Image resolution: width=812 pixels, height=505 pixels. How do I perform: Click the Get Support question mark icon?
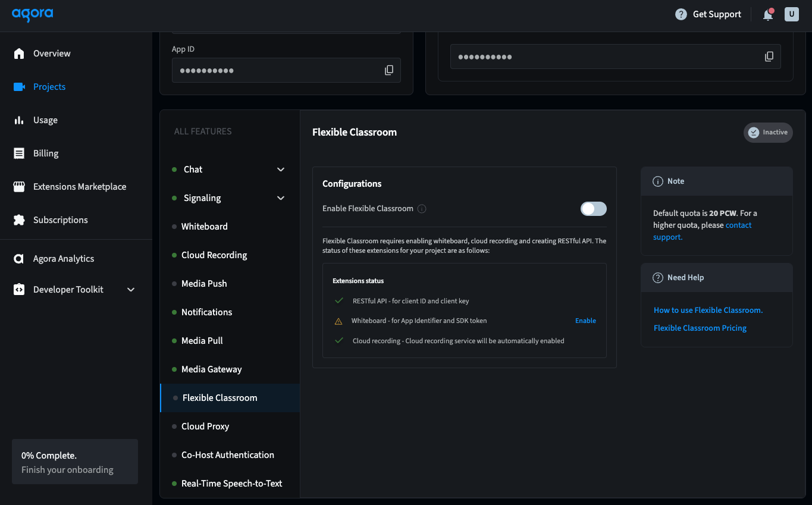tap(681, 14)
